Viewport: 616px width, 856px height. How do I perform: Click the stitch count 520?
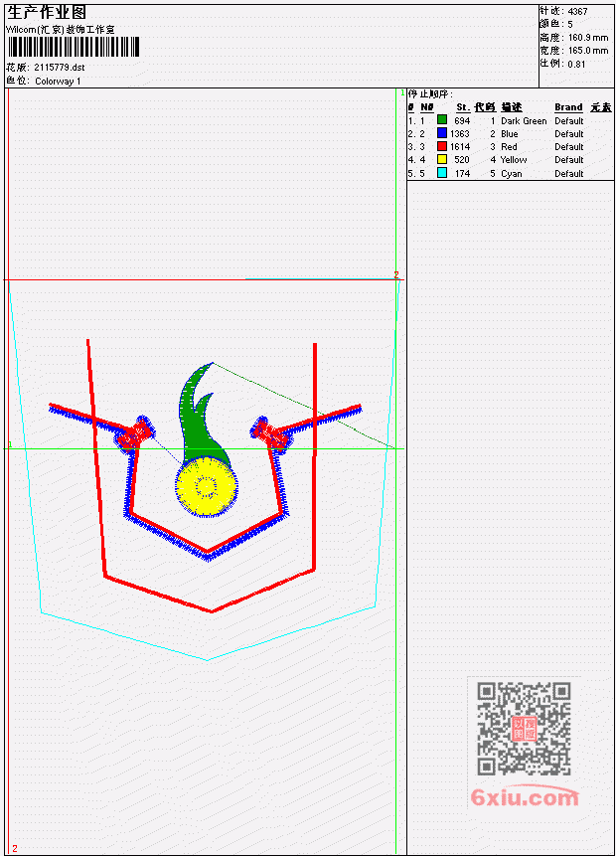point(462,160)
